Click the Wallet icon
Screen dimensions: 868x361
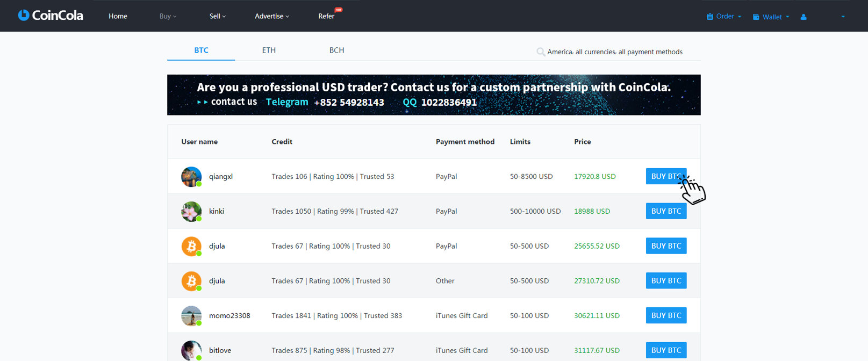[756, 17]
